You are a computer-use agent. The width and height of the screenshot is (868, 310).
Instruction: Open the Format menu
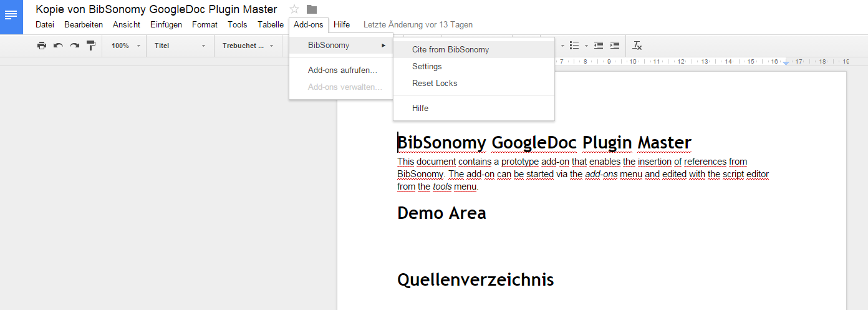(x=205, y=25)
